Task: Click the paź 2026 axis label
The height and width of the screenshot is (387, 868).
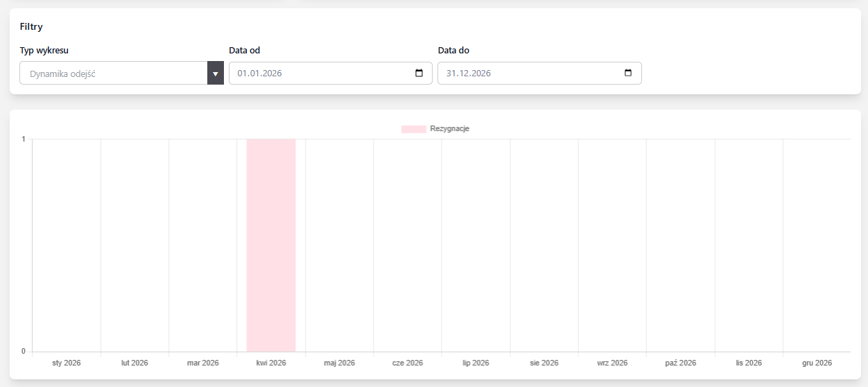Action: tap(680, 363)
